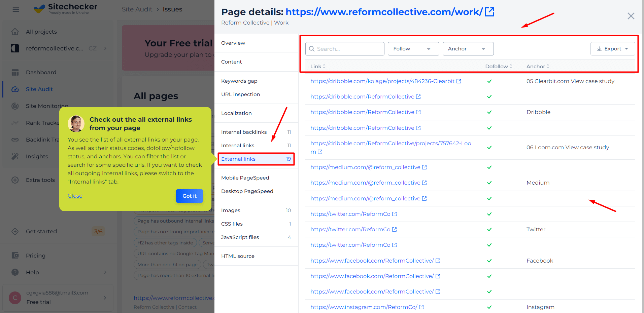Click the Dashboard sidebar icon
The height and width of the screenshot is (313, 644).
pyautogui.click(x=15, y=72)
